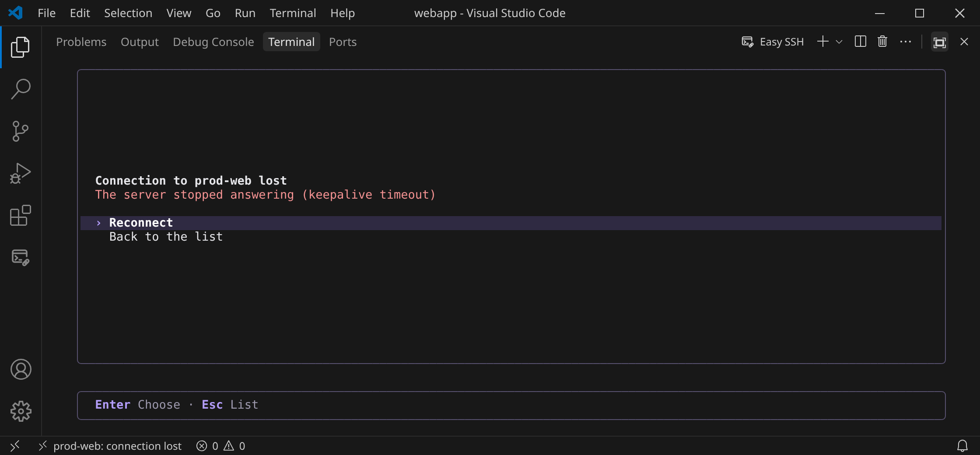Switch to the Output tab

[140, 42]
